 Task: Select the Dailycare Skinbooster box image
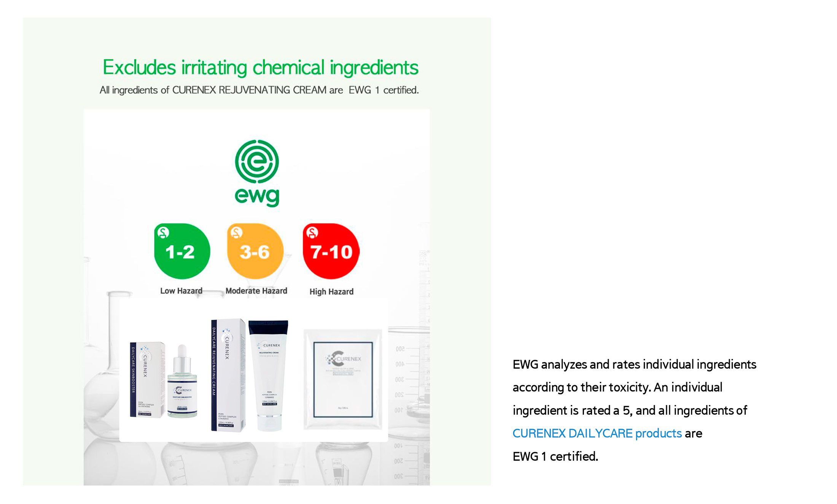[147, 380]
